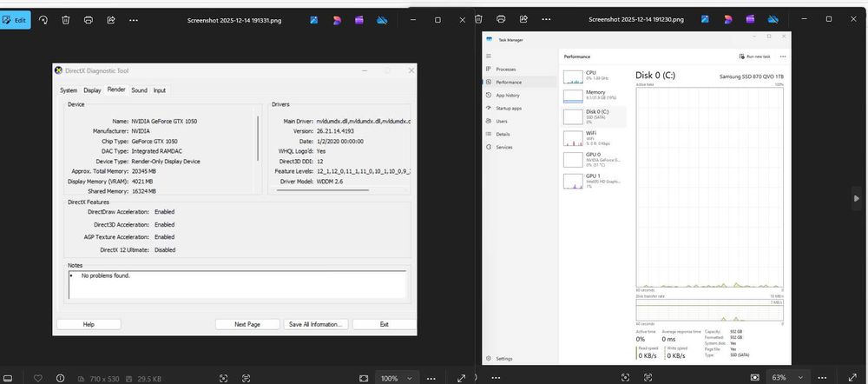The width and height of the screenshot is (868, 384).
Task: Click the left window's visual search scan icon
Action: (x=223, y=378)
